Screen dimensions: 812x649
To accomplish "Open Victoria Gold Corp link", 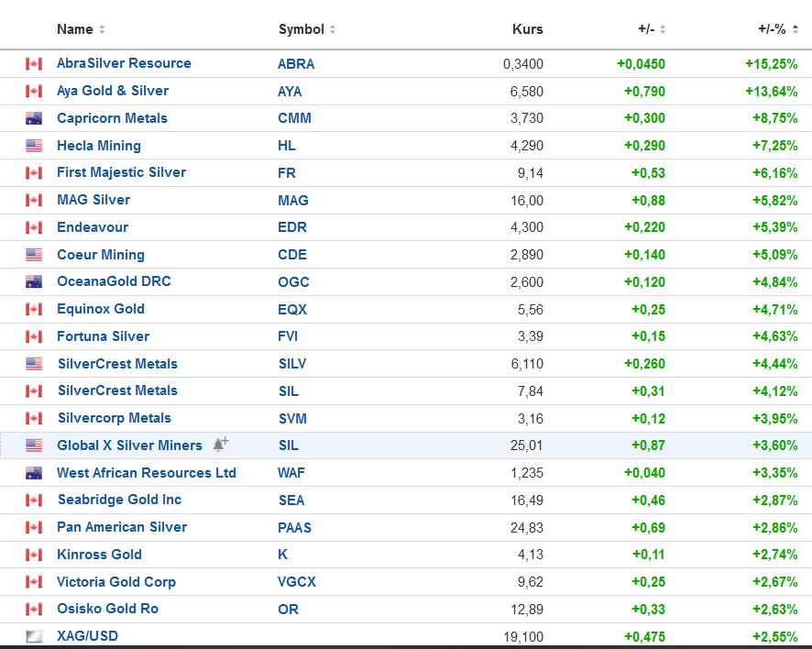I will (116, 582).
